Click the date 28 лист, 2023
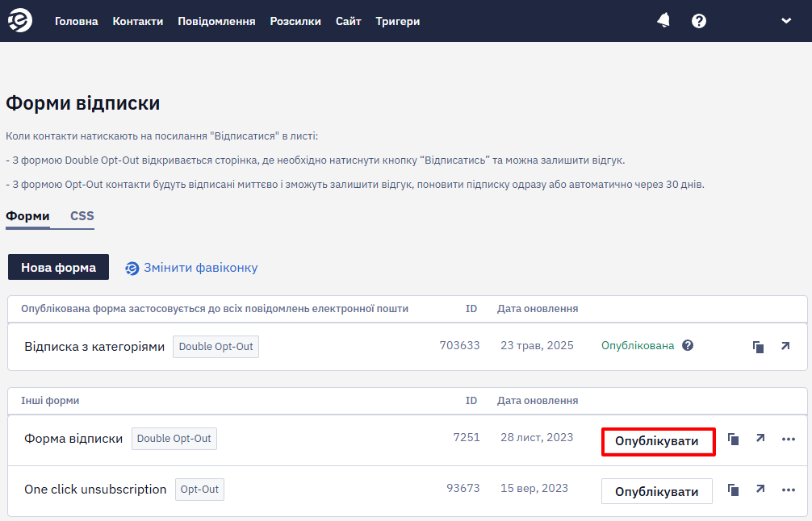The image size is (812, 521). [x=537, y=438]
